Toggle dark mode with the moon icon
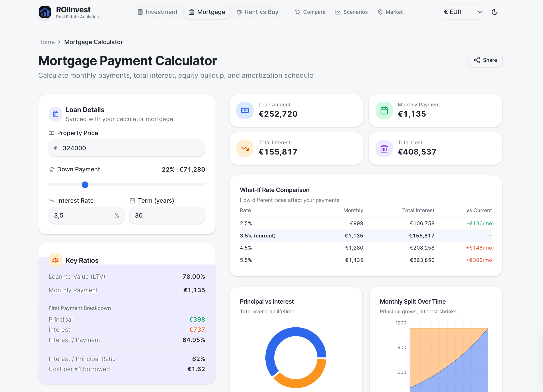 click(x=495, y=12)
